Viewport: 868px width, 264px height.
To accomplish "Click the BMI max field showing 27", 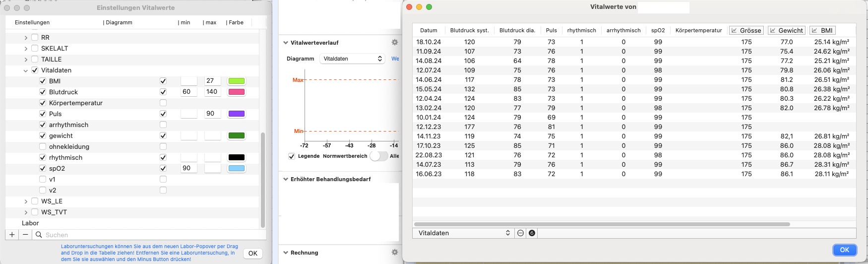I will [212, 81].
